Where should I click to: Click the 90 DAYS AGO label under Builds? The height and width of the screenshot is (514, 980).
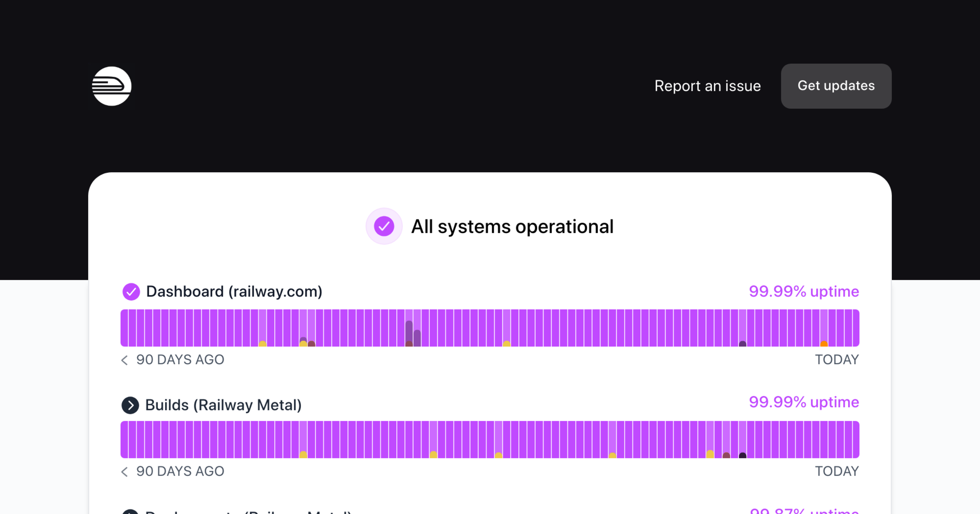point(180,472)
